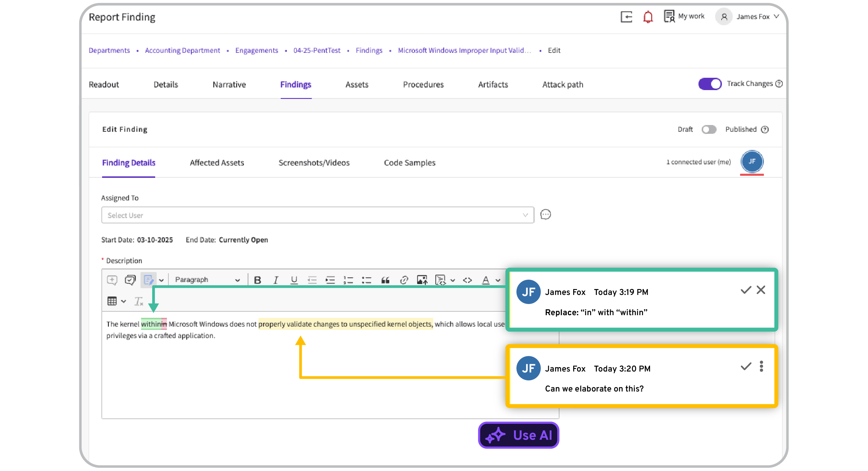Click the numbered list icon

[348, 280]
